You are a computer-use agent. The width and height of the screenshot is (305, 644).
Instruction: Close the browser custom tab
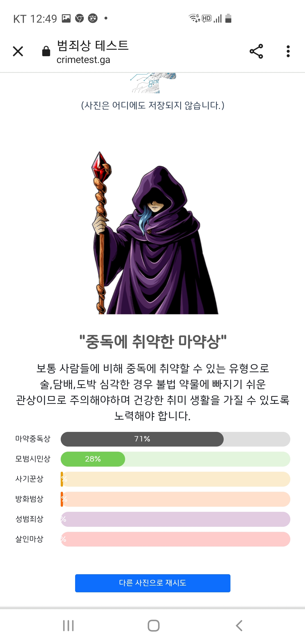pyautogui.click(x=18, y=51)
